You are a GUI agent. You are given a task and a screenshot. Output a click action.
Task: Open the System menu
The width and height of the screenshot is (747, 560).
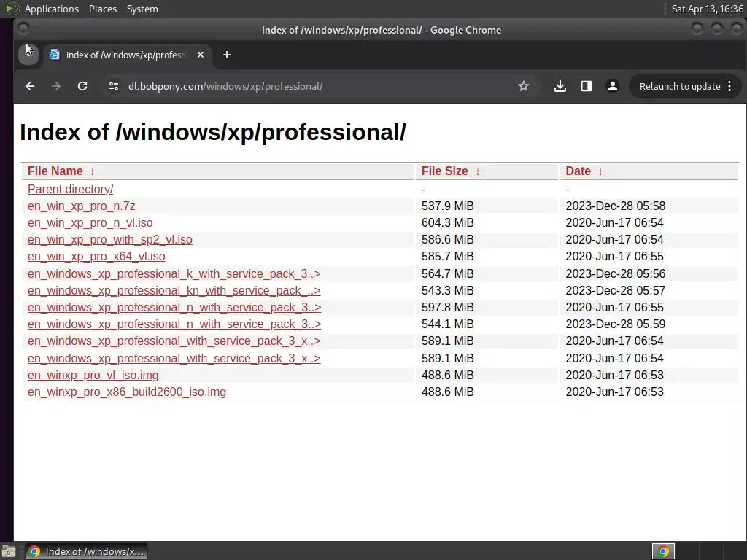coord(142,9)
